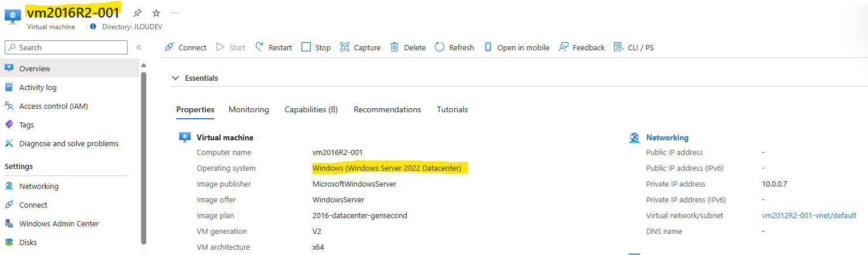Click the Directory info icon
The width and height of the screenshot is (868, 255).
(93, 26)
